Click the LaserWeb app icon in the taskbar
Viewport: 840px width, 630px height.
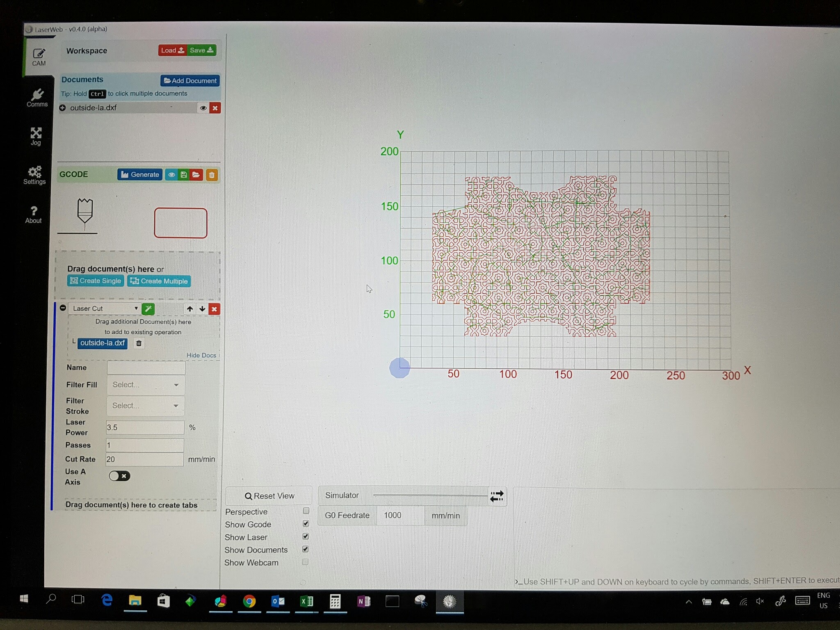(x=450, y=602)
